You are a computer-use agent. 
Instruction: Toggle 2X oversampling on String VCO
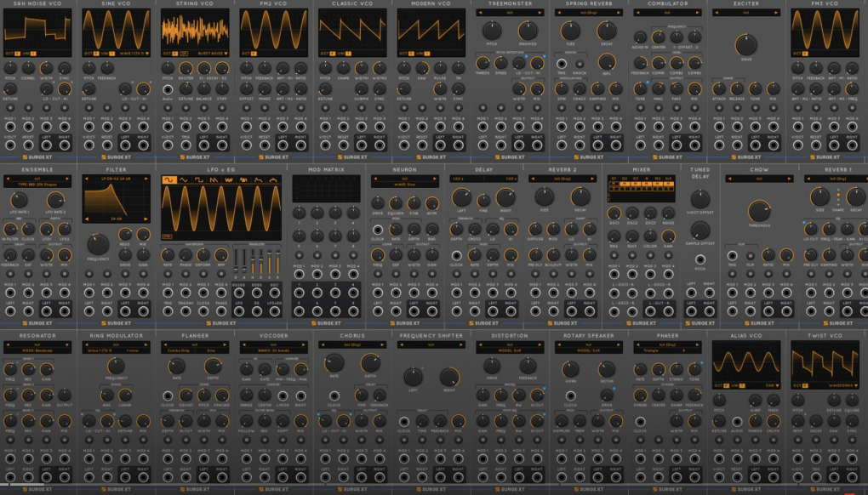click(183, 54)
